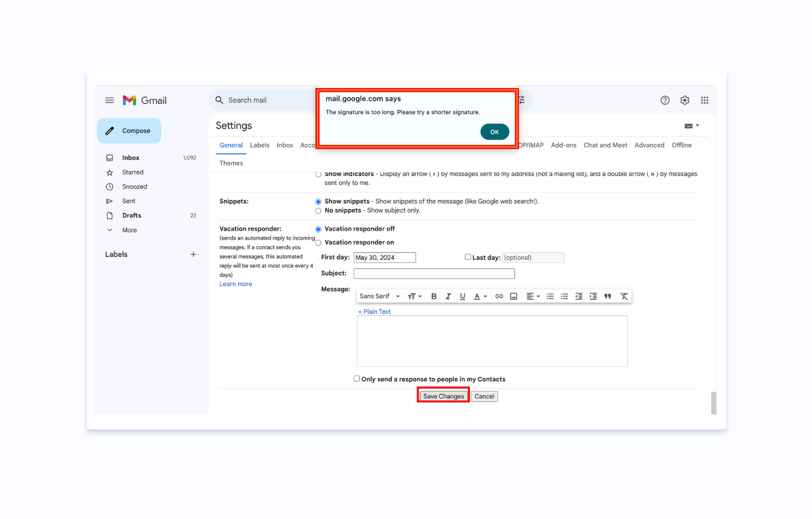812x519 pixels.
Task: Apply bulleted list formatting
Action: click(x=564, y=297)
